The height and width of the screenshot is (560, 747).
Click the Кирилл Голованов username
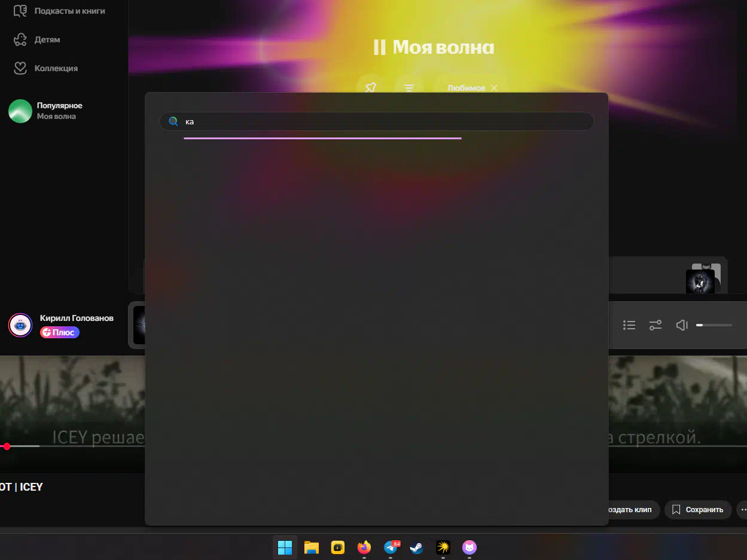point(77,318)
